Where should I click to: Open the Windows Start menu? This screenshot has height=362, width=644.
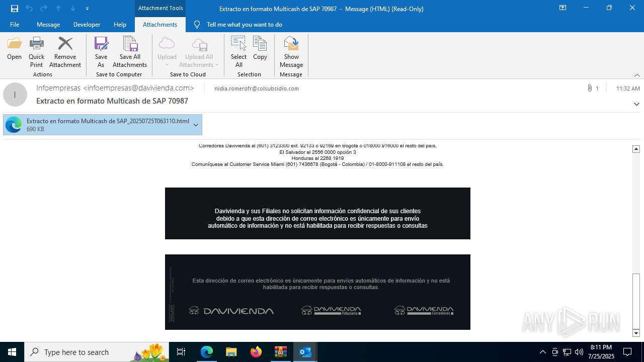tap(12, 352)
